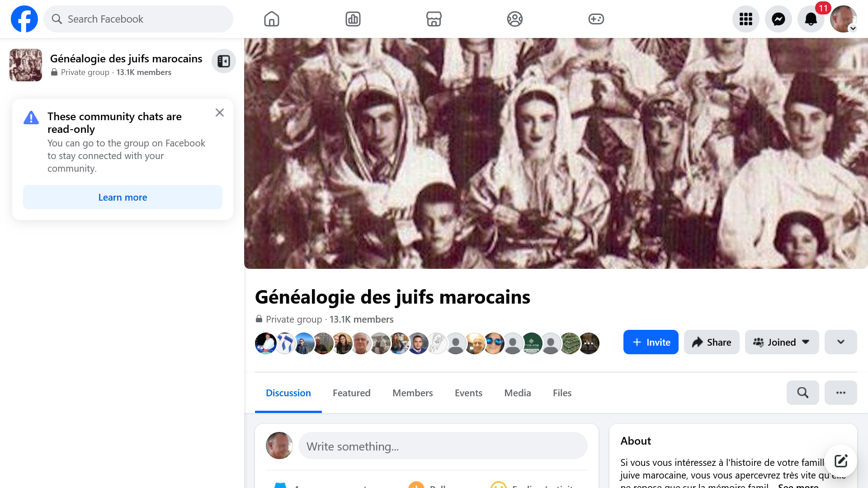Expand the chevron button next to Joined

click(840, 342)
